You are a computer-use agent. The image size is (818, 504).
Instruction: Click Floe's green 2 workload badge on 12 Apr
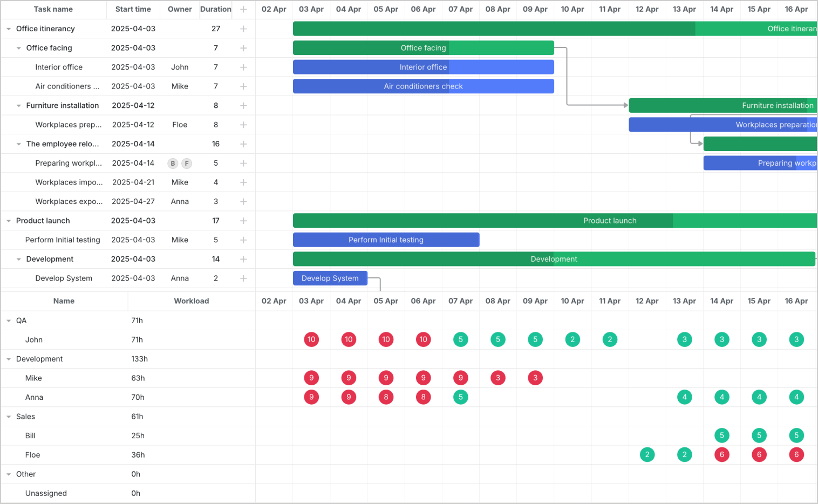[647, 454]
